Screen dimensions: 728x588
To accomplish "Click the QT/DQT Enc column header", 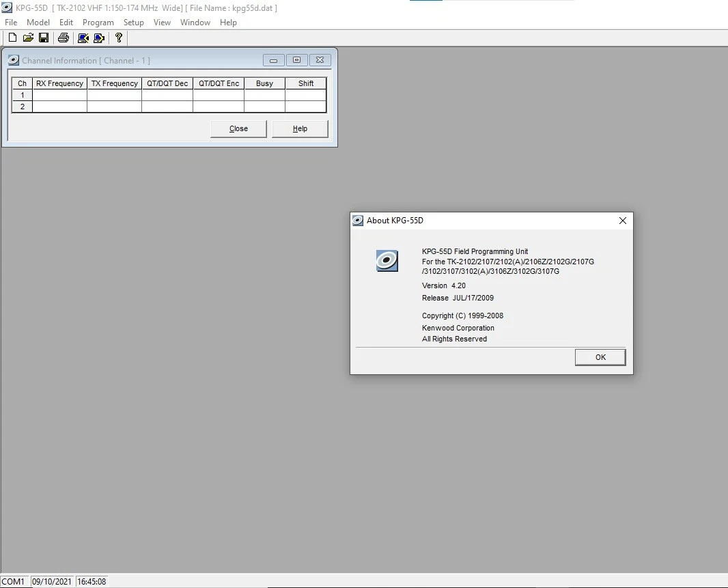I will pyautogui.click(x=219, y=83).
